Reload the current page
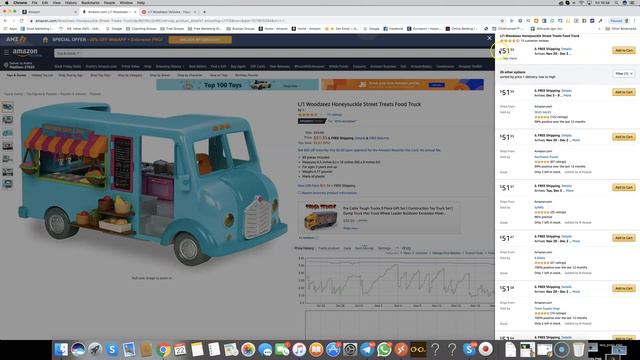Viewport: 640px width, 360px height. click(21, 20)
